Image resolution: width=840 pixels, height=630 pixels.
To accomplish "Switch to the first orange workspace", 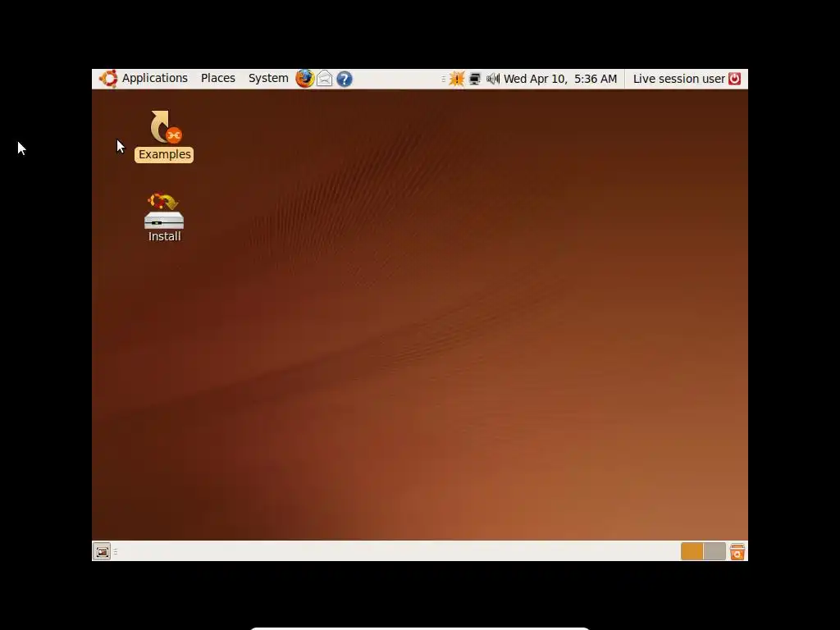I will coord(692,551).
